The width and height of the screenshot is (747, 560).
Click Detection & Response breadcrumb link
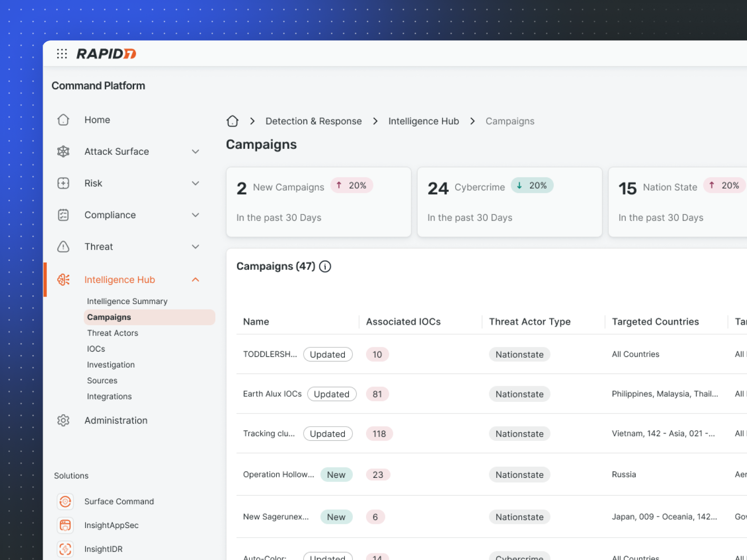pos(313,121)
